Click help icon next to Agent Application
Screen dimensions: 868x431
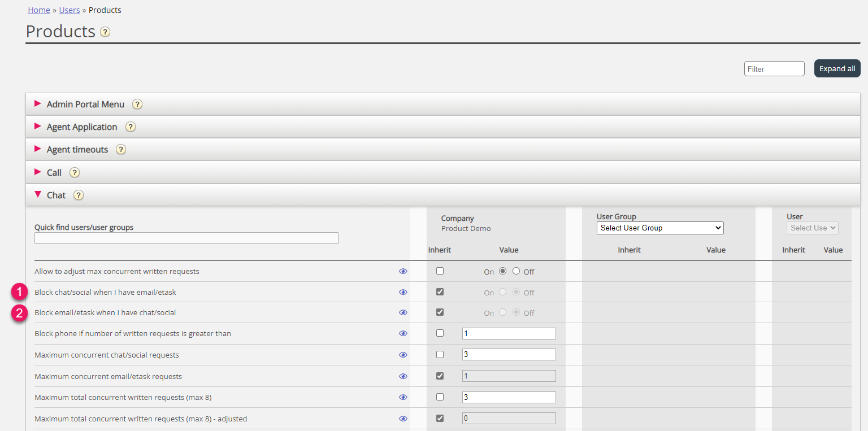coord(131,127)
